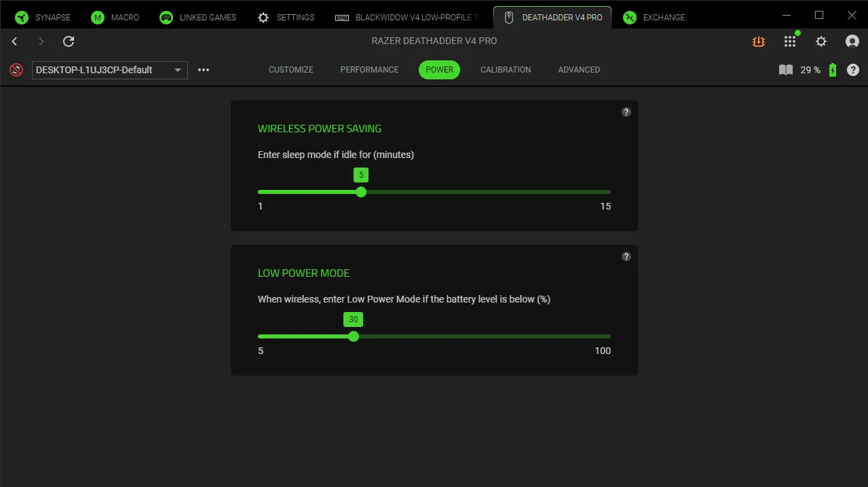
Task: Minimize the Synapse window
Action: coord(787,15)
